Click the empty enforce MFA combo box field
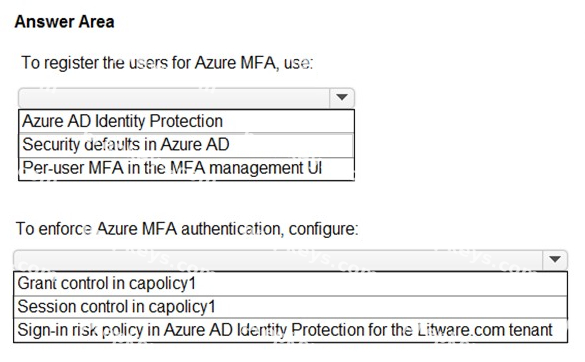Viewport: 585px width, 362px height. tap(278, 260)
